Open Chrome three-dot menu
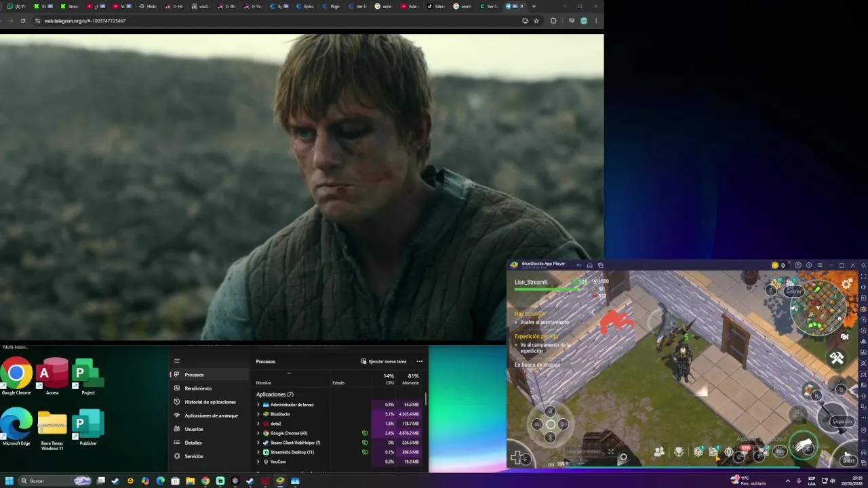The height and width of the screenshot is (488, 868). pyautogui.click(x=596, y=21)
